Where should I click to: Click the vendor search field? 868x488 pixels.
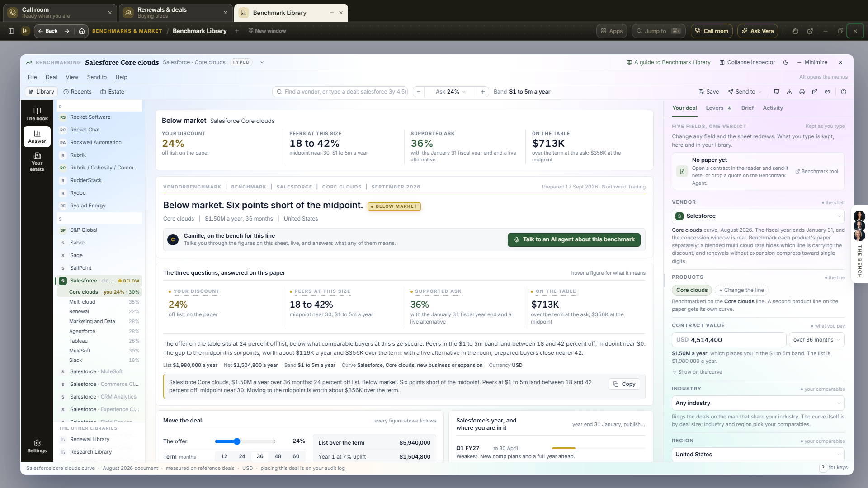click(x=340, y=92)
